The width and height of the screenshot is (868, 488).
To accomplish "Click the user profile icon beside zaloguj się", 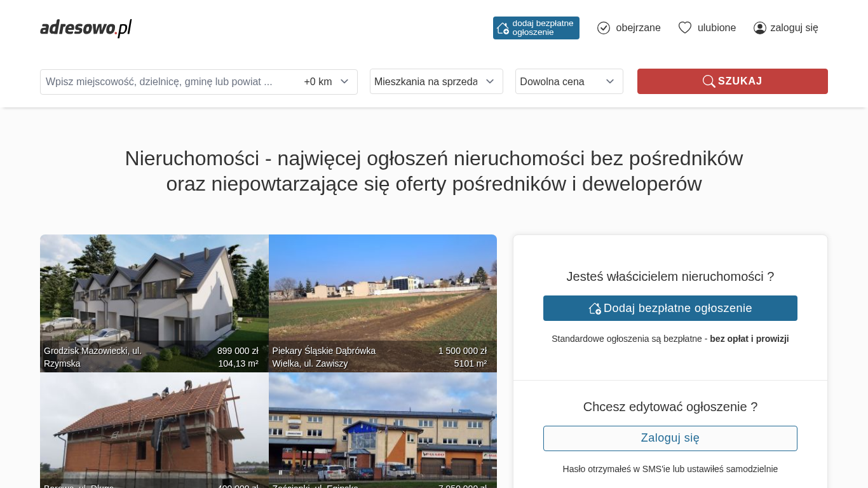I will 759,28.
